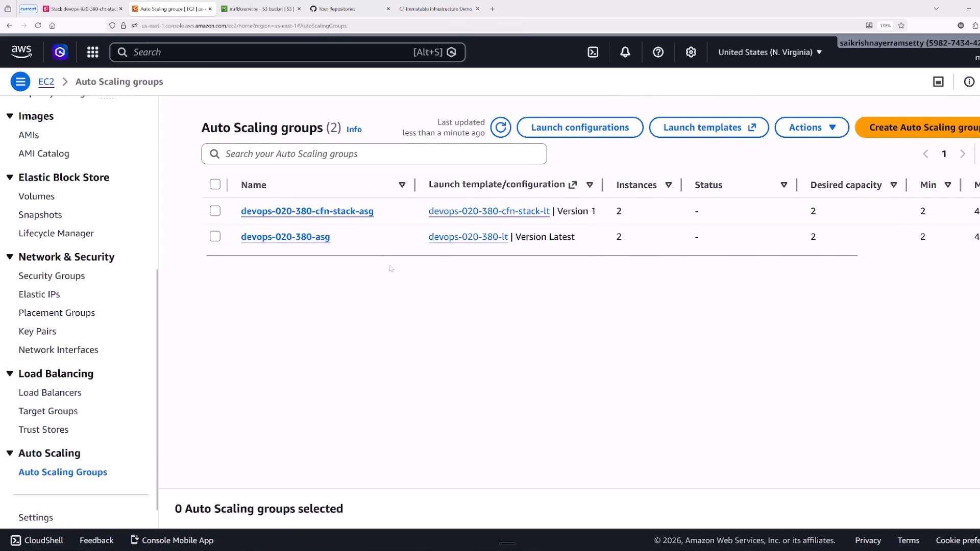980x551 pixels.
Task: Toggle the side navigation hamburger menu
Action: (20, 82)
